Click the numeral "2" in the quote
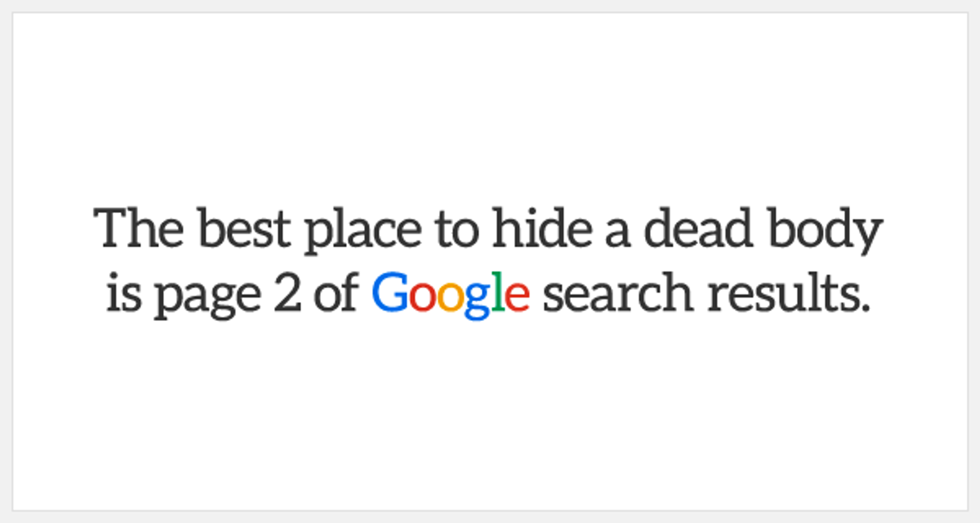Viewport: 980px width, 523px height. click(287, 292)
